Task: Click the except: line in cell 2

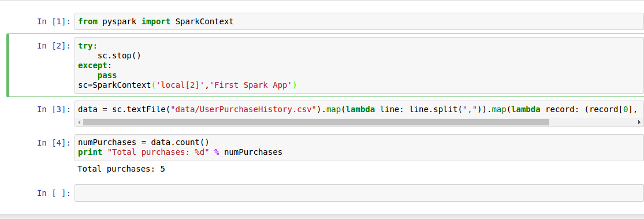Action: click(x=95, y=65)
